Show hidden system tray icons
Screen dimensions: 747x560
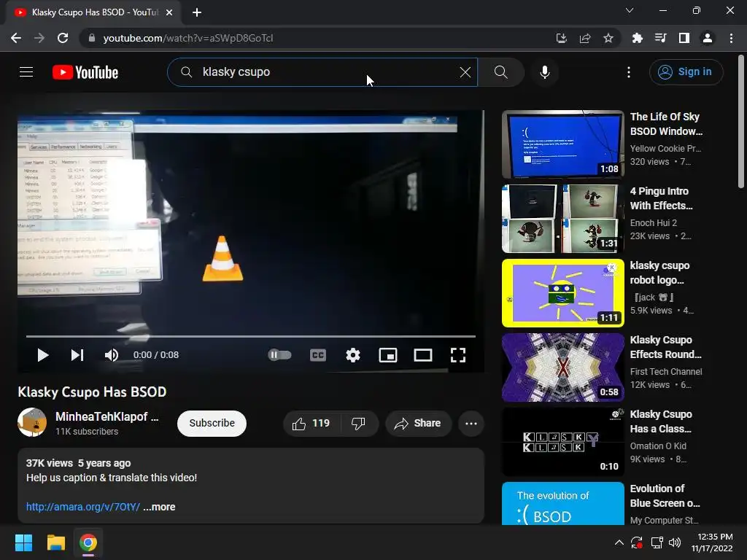(x=619, y=542)
